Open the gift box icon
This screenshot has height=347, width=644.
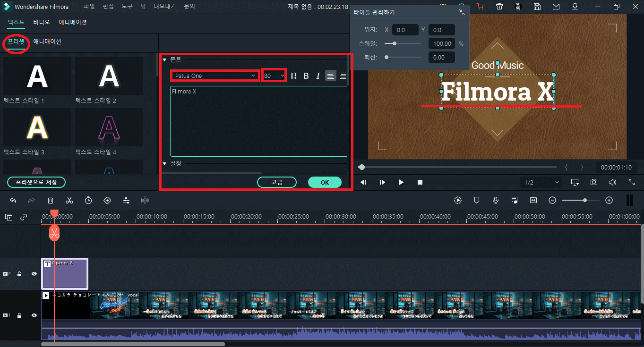click(499, 7)
